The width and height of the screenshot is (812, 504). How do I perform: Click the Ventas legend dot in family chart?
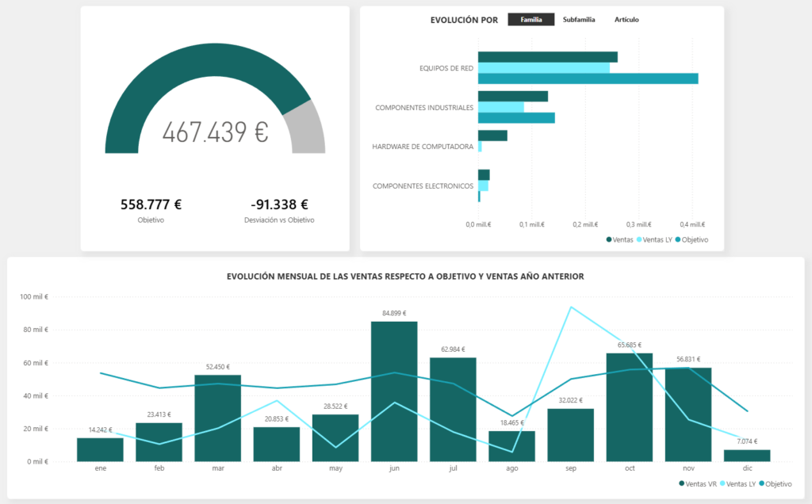click(607, 239)
